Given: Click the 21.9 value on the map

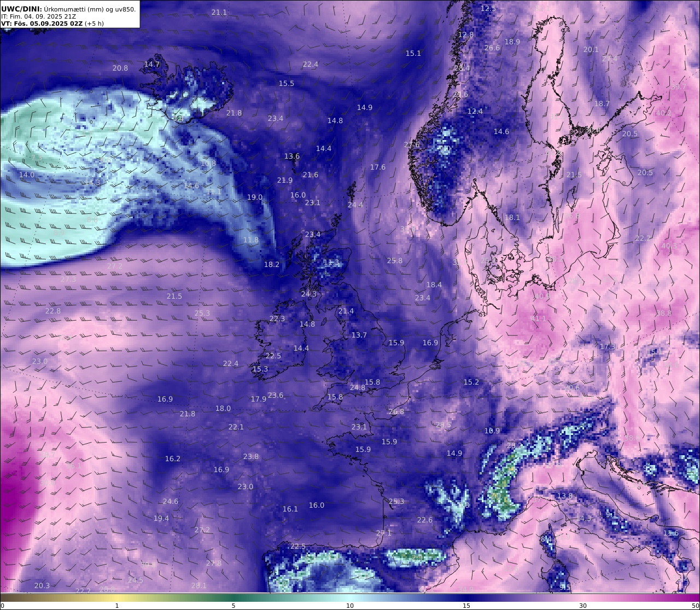Looking at the screenshot, I should click(285, 180).
